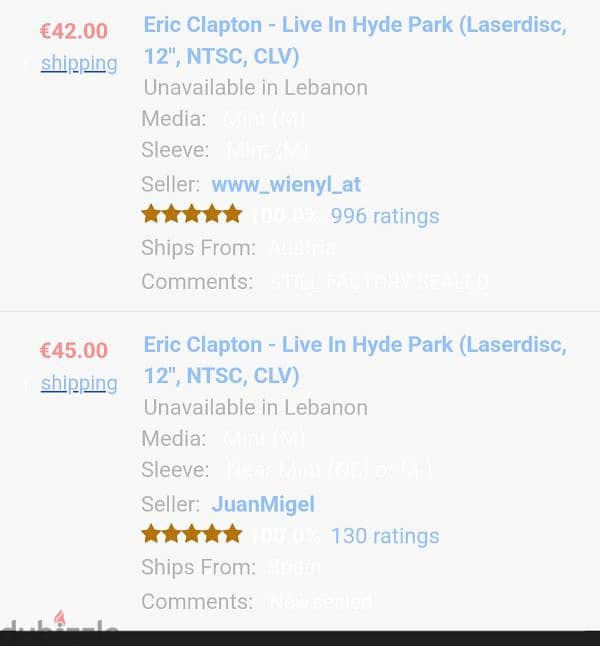The image size is (600, 646).
Task: Click the "STILL FACTORY SEALED" comment text
Action: pos(380,282)
